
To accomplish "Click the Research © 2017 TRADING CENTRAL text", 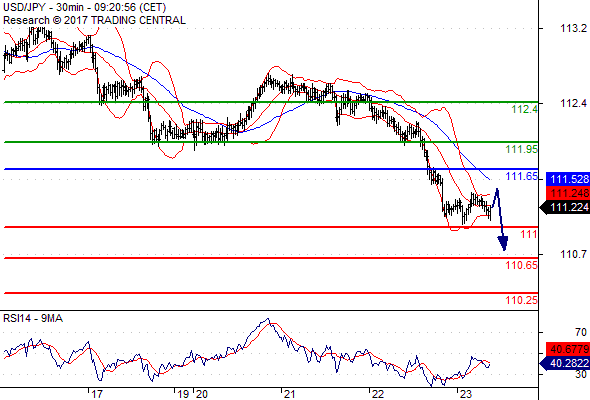I will tap(94, 20).
